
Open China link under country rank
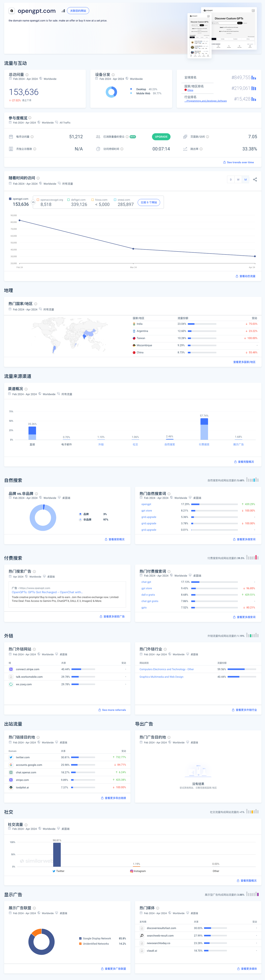coord(190,91)
